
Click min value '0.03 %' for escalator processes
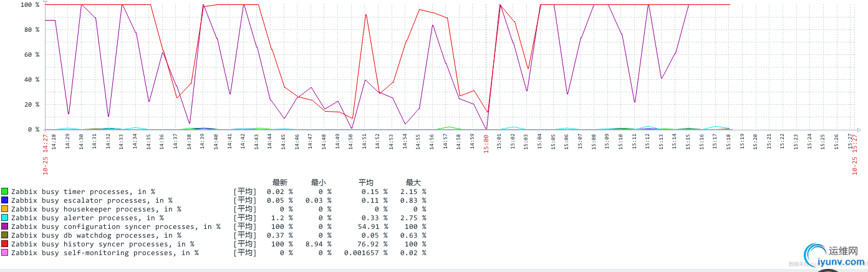(318, 200)
